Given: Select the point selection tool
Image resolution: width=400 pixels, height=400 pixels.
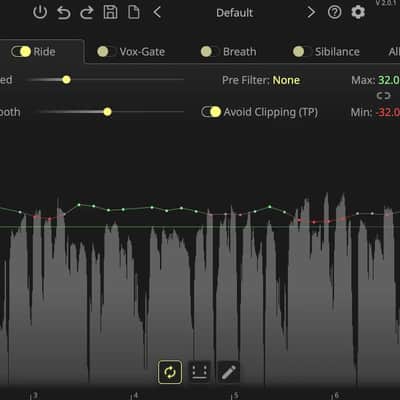Looking at the screenshot, I should pos(199,372).
